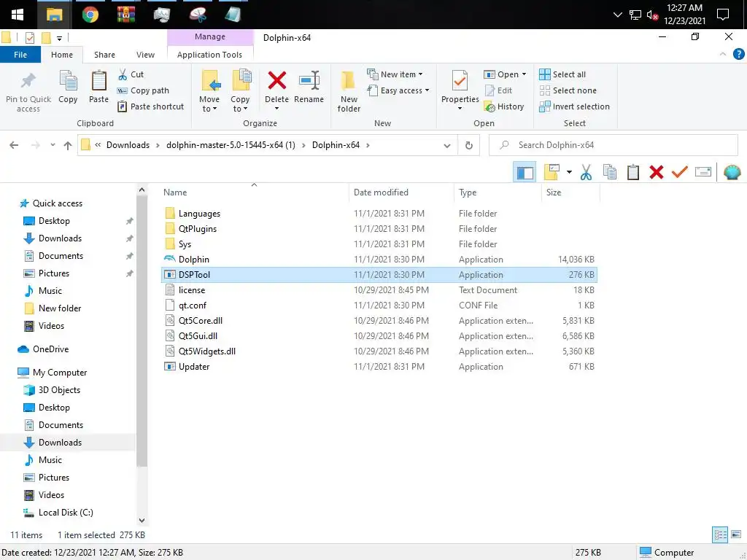747x560 pixels.
Task: Click the Pin to Quick access icon
Action: (28, 80)
